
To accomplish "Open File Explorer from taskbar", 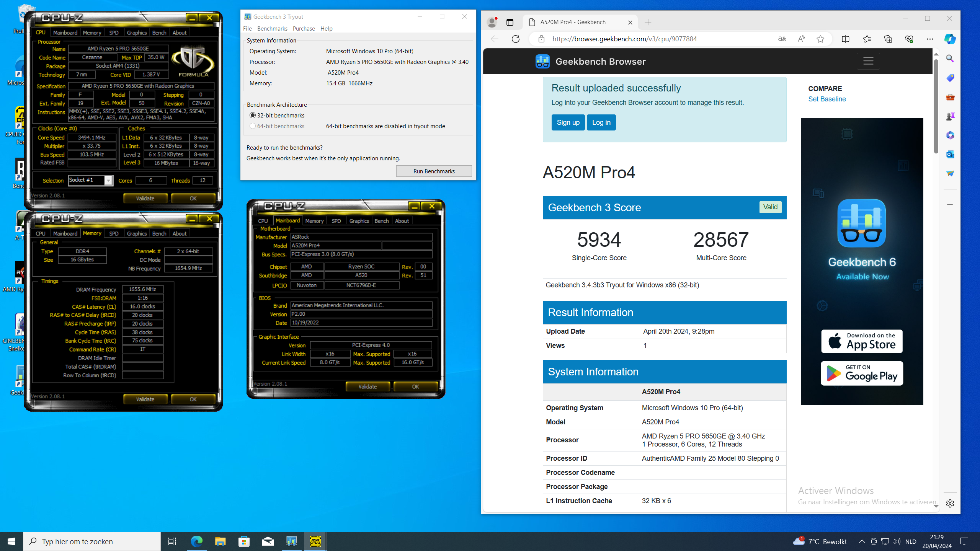I will (220, 541).
